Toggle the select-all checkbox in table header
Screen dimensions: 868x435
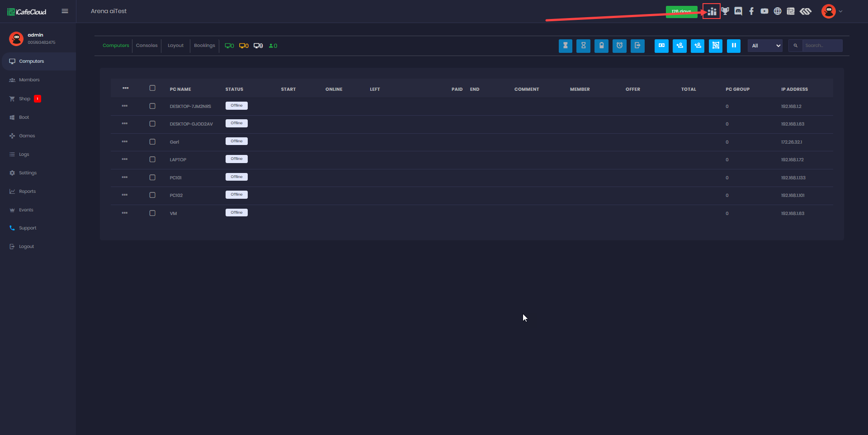[152, 89]
